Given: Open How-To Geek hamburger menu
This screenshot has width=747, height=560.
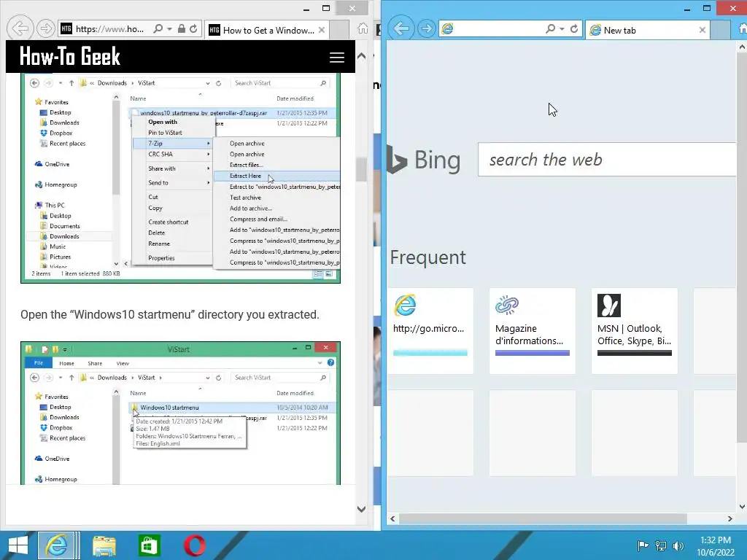Looking at the screenshot, I should point(337,57).
